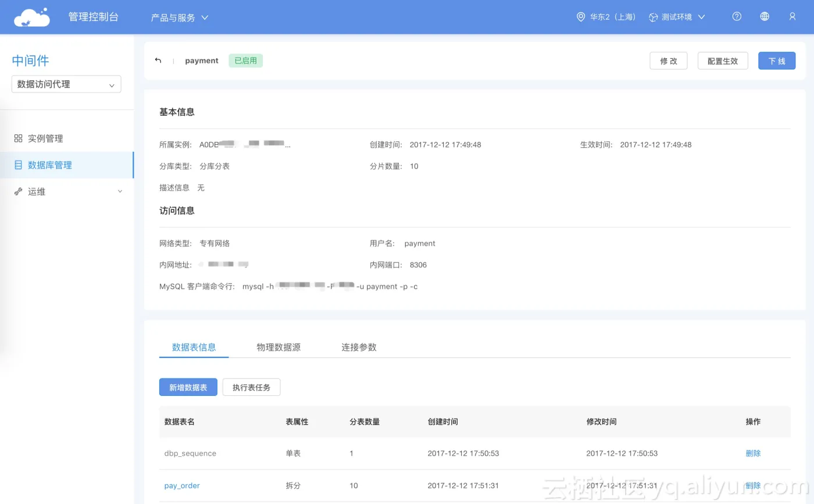Click the 内网端口 value 8306
This screenshot has height=504, width=814.
point(418,265)
